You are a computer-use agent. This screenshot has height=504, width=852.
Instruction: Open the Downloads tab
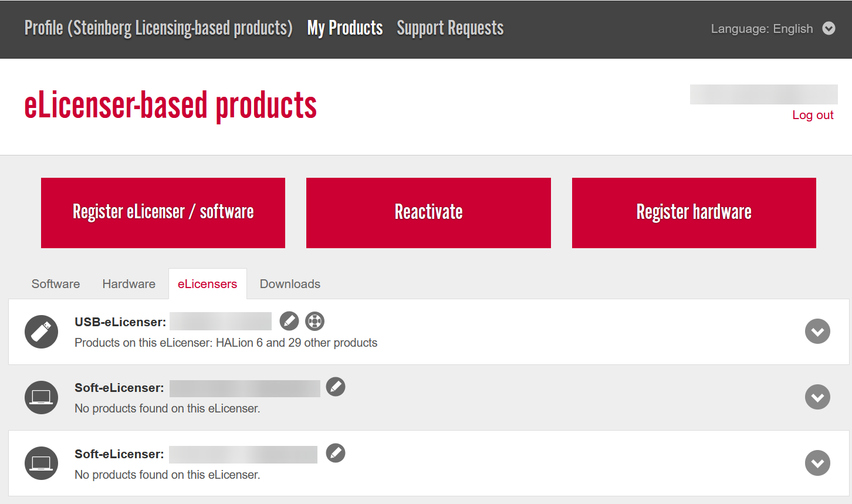click(x=290, y=284)
